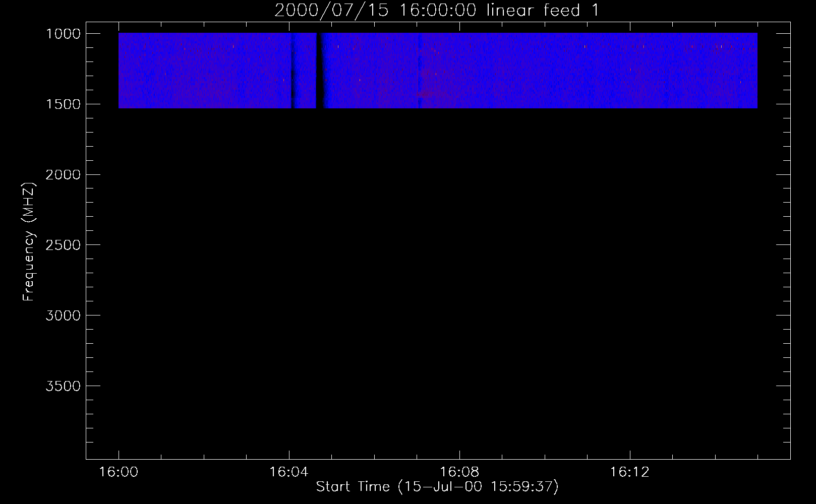Click the 2000 frequency tick label
The image size is (816, 504).
tap(63, 175)
